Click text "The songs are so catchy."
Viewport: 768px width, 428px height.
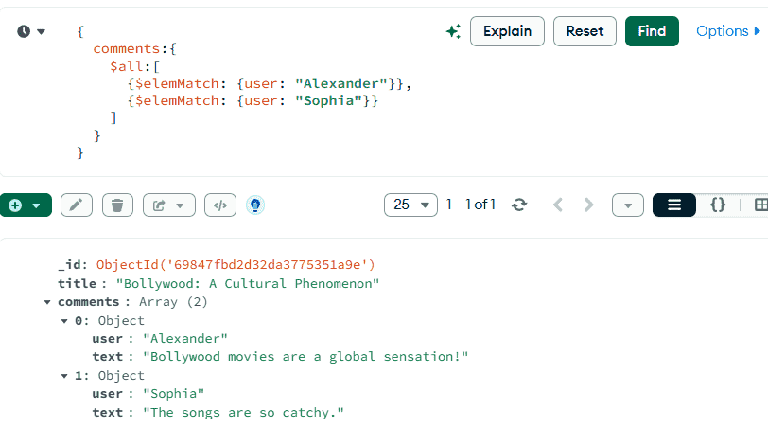click(x=243, y=412)
